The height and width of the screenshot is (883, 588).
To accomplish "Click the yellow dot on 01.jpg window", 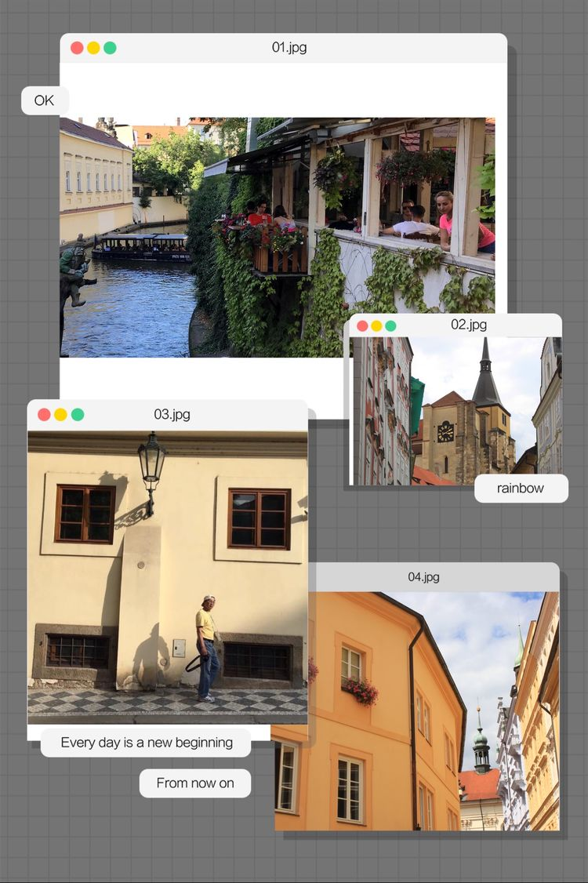I will [93, 48].
